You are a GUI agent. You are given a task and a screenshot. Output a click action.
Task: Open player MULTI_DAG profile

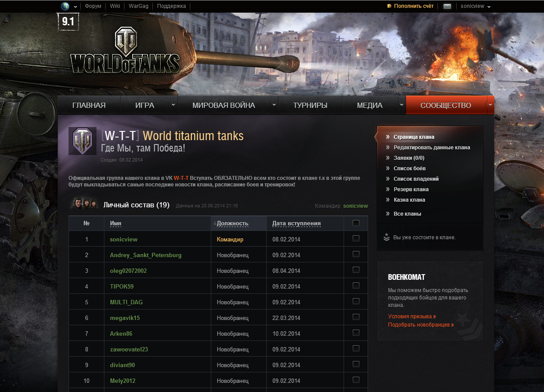click(126, 302)
